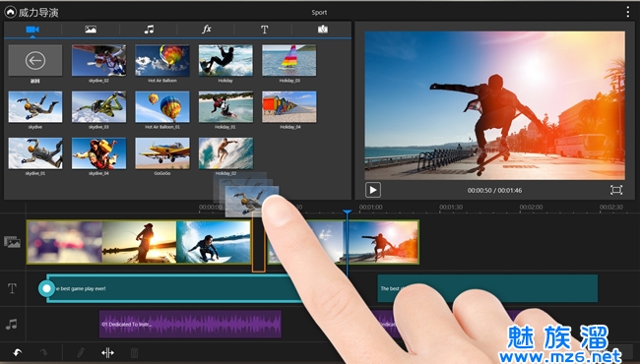The width and height of the screenshot is (640, 364).
Task: Select the purple Dedicated To Instr audio clip
Action: coord(190,324)
